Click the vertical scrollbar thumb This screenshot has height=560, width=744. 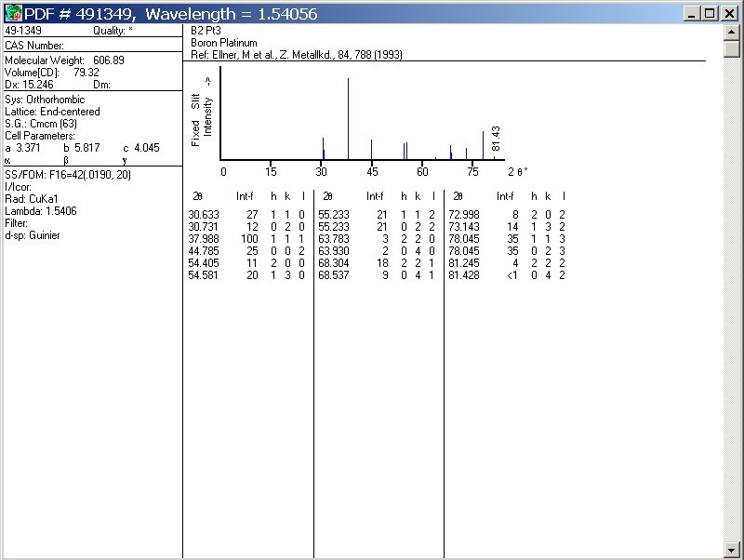pyautogui.click(x=731, y=49)
